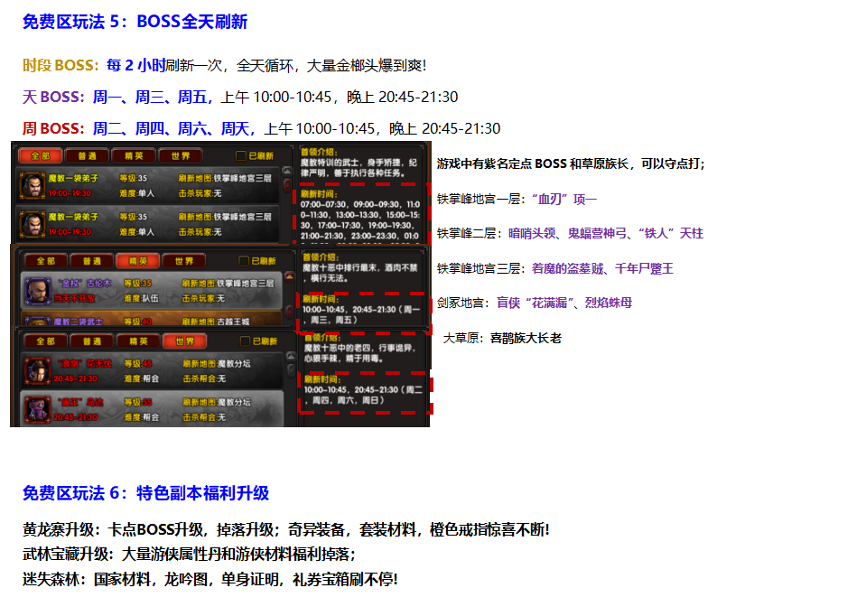
Task: Open the 世界 tab in the top panel
Action: click(x=179, y=156)
